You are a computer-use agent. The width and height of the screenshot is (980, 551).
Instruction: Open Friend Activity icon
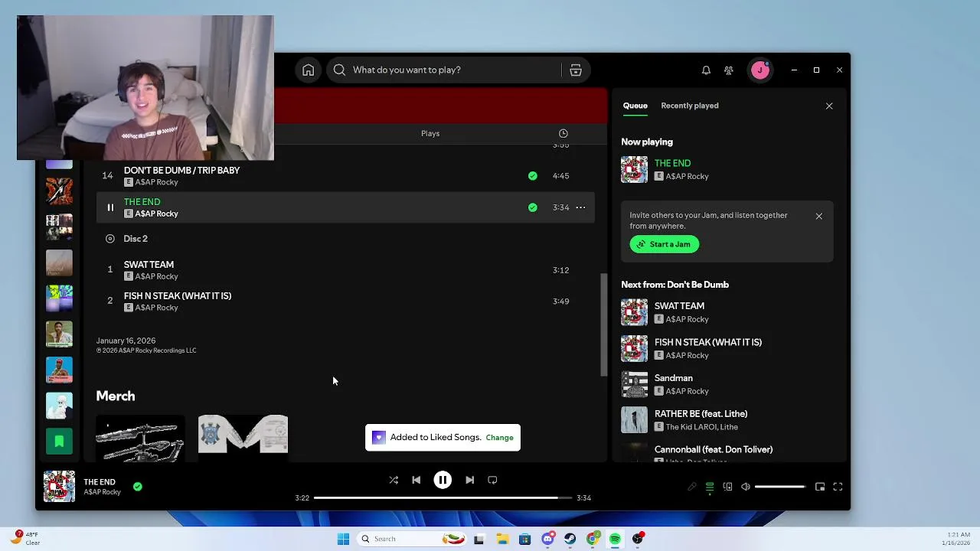[729, 70]
